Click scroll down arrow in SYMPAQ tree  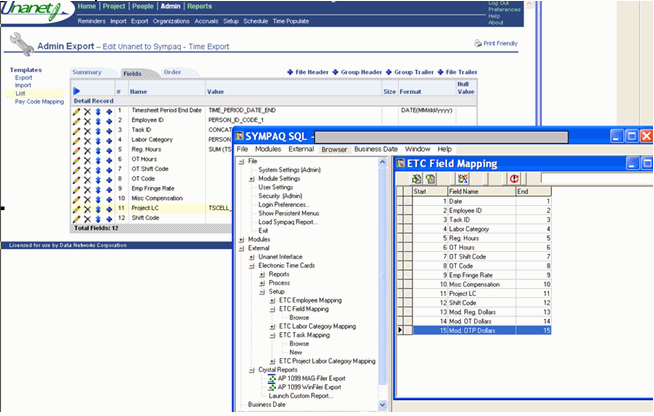pyautogui.click(x=382, y=405)
